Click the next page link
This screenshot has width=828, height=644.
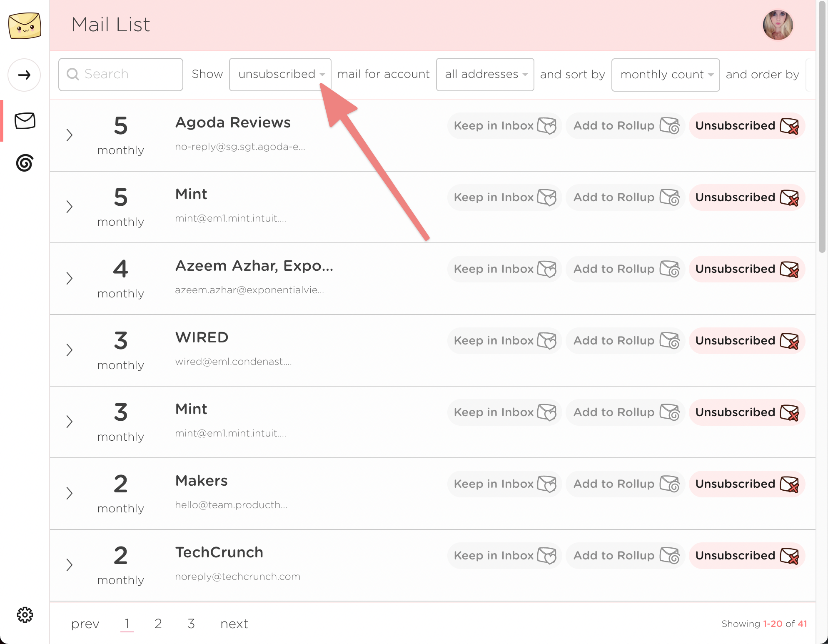[234, 624]
